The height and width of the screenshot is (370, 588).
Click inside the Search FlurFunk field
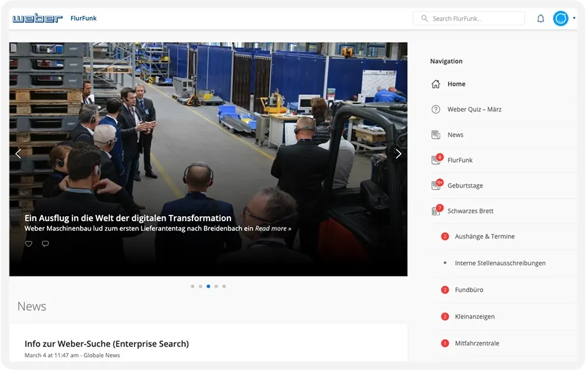pos(473,18)
